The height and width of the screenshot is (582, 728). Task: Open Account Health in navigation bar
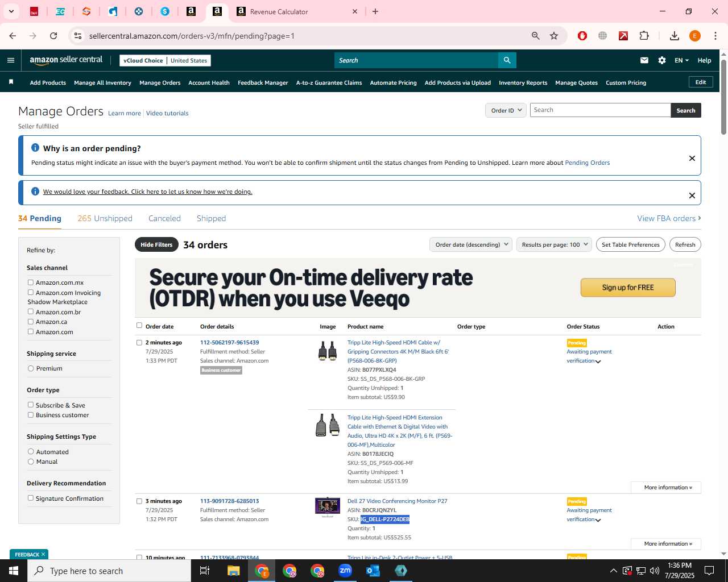tap(209, 82)
